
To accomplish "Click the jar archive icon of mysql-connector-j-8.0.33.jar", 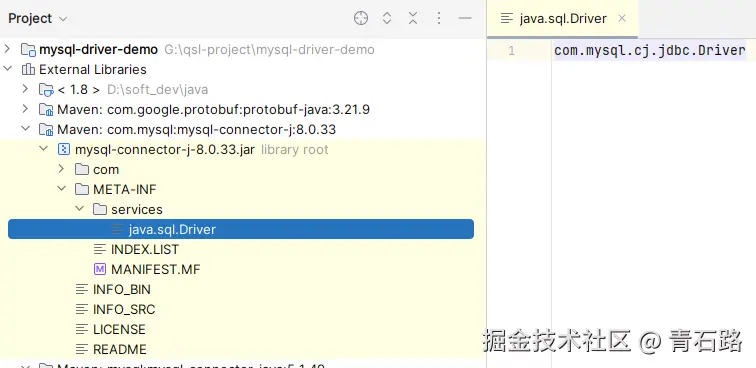I will coord(64,150).
